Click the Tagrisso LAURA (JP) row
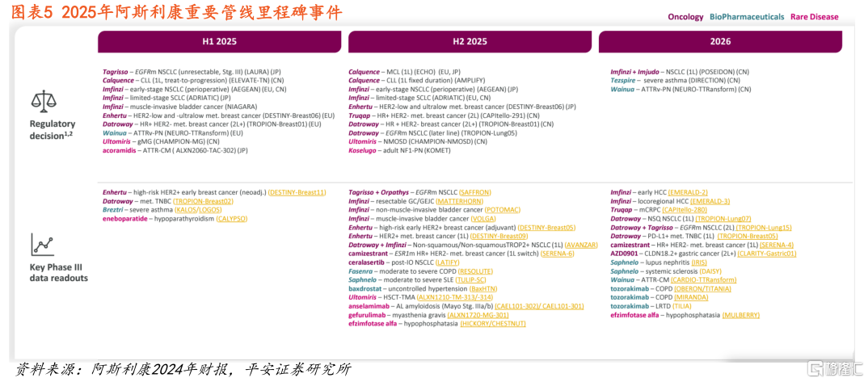The height and width of the screenshot is (382, 868). (x=192, y=72)
